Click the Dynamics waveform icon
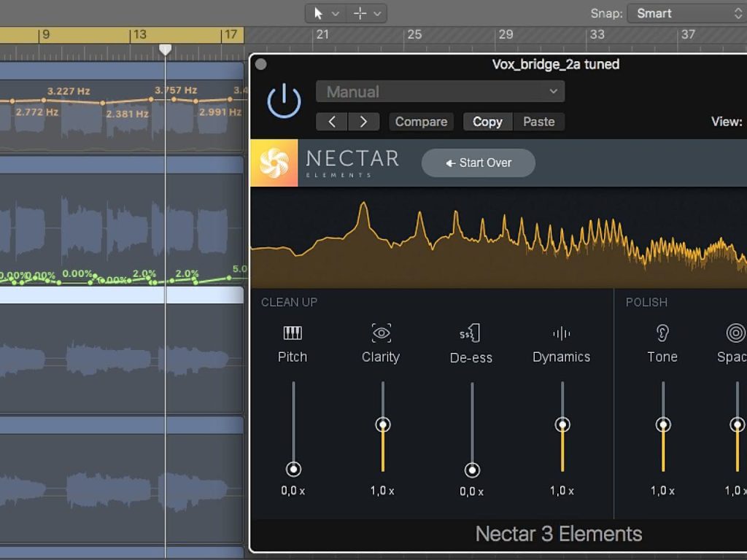 tap(562, 333)
